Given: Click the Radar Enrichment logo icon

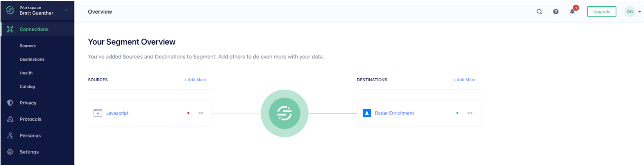Looking at the screenshot, I should pyautogui.click(x=367, y=113).
